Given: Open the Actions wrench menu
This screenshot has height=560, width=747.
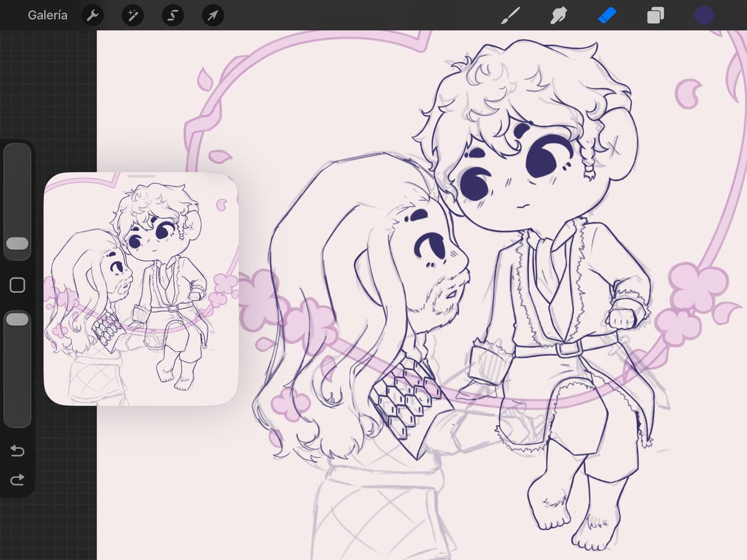Looking at the screenshot, I should 93,16.
